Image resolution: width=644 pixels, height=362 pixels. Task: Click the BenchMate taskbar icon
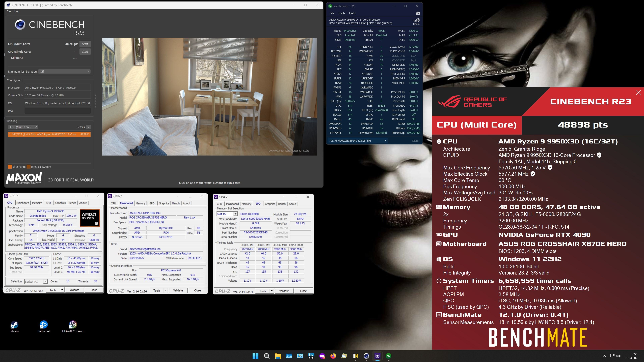pyautogui.click(x=355, y=356)
